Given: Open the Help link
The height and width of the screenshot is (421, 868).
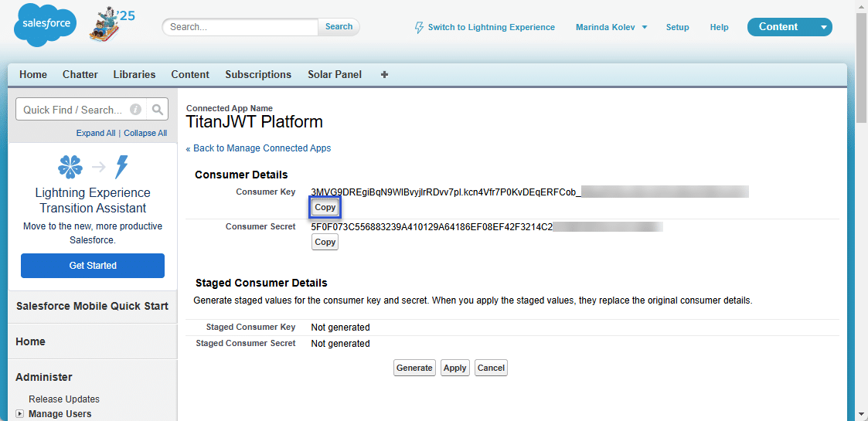Looking at the screenshot, I should [719, 27].
